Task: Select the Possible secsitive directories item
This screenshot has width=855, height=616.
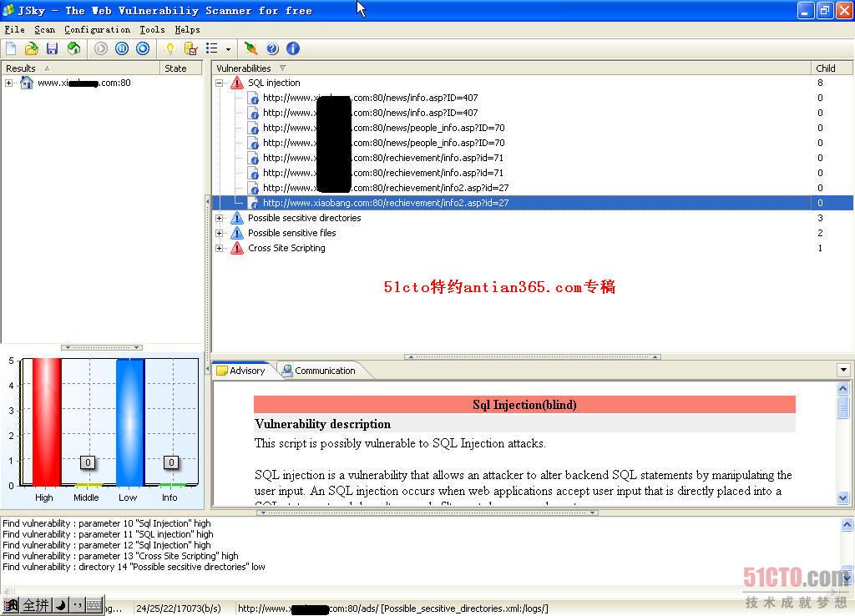Action: [304, 218]
